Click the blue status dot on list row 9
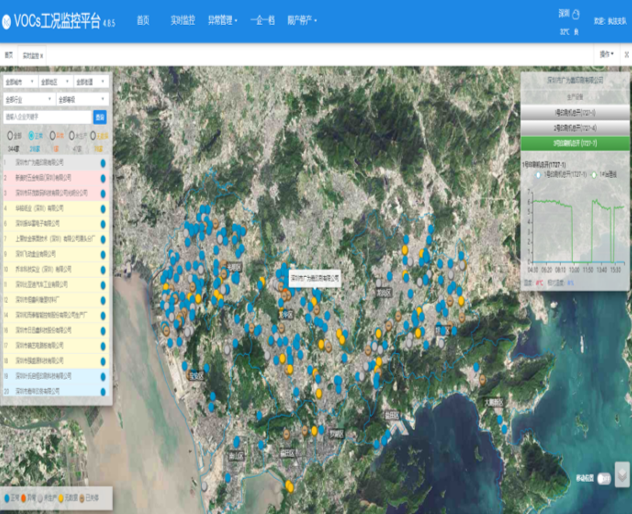 (x=103, y=255)
